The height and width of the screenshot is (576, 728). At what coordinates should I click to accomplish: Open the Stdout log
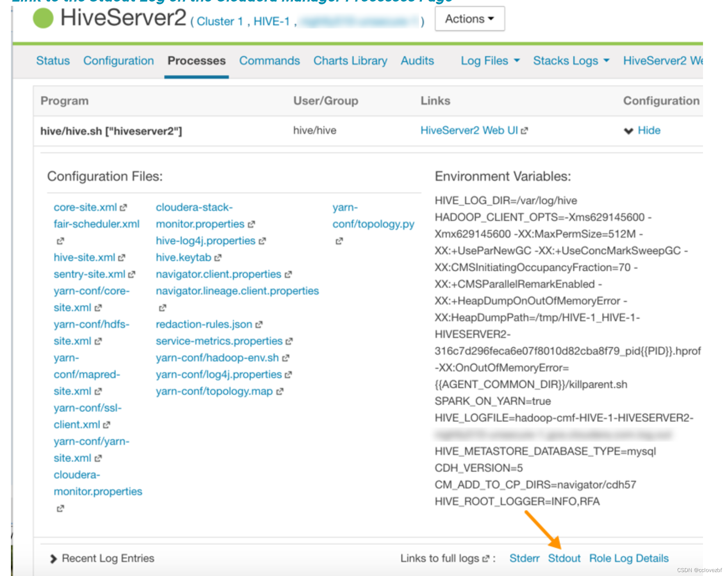point(564,558)
